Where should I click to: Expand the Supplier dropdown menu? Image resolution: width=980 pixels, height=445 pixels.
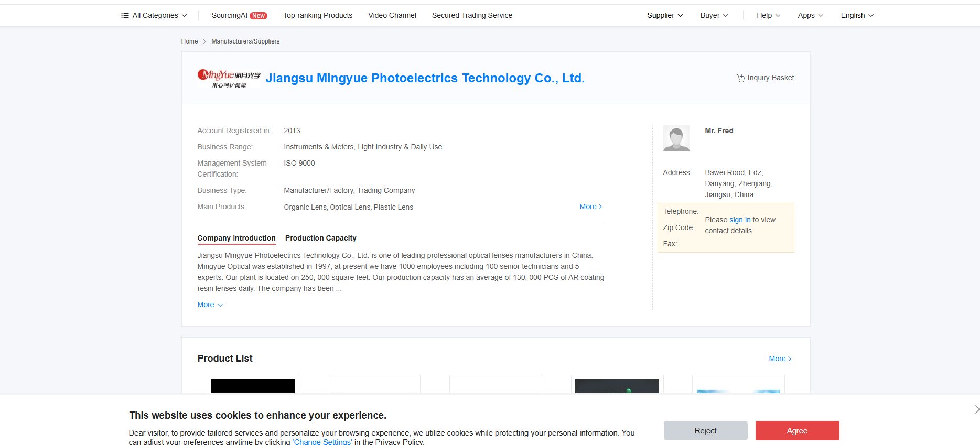664,16
